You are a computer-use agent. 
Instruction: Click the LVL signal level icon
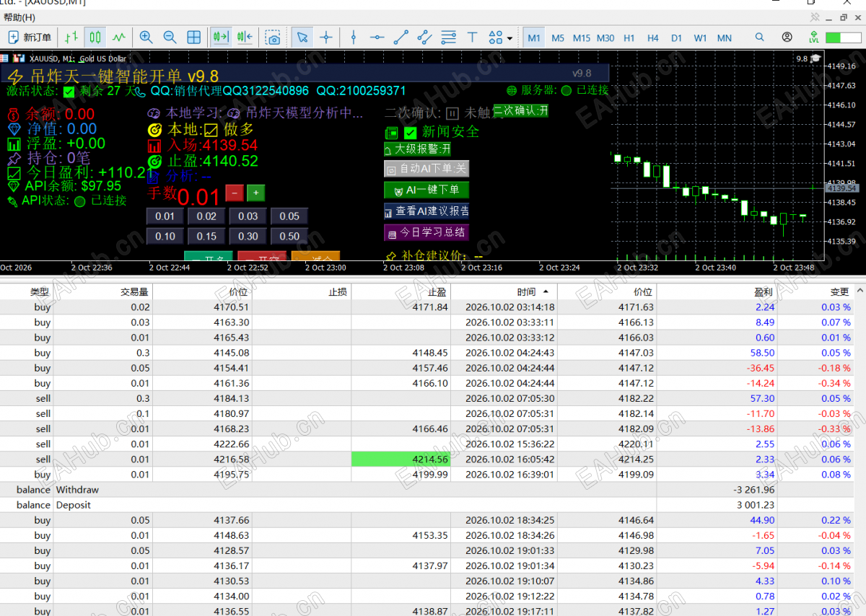(x=814, y=38)
